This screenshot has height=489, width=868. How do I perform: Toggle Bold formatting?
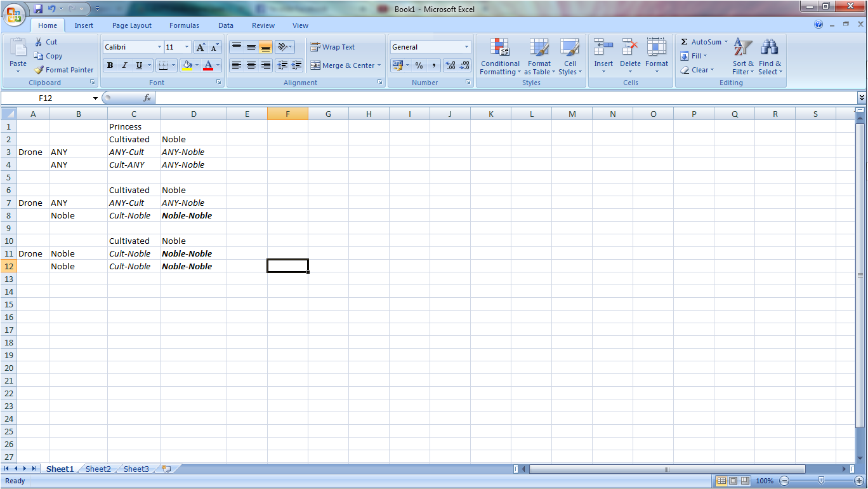tap(110, 65)
